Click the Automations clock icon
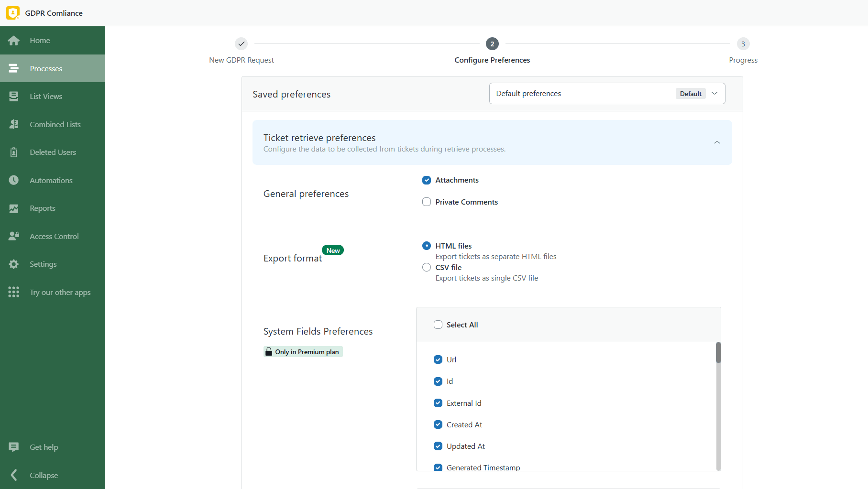Viewport: 868px width, 489px height. click(14, 180)
